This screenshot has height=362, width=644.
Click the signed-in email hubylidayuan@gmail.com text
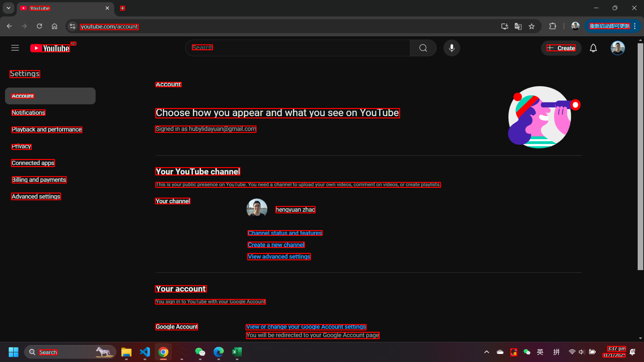[x=222, y=129]
